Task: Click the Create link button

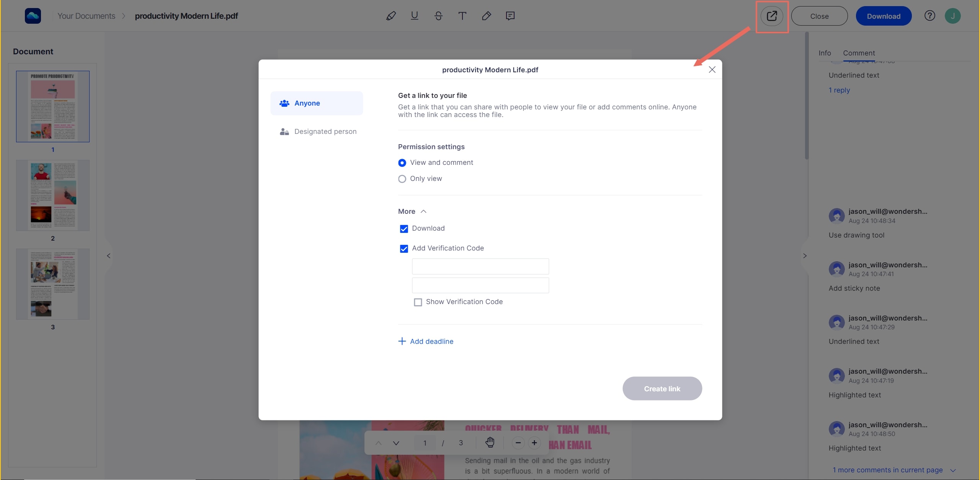Action: [662, 389]
